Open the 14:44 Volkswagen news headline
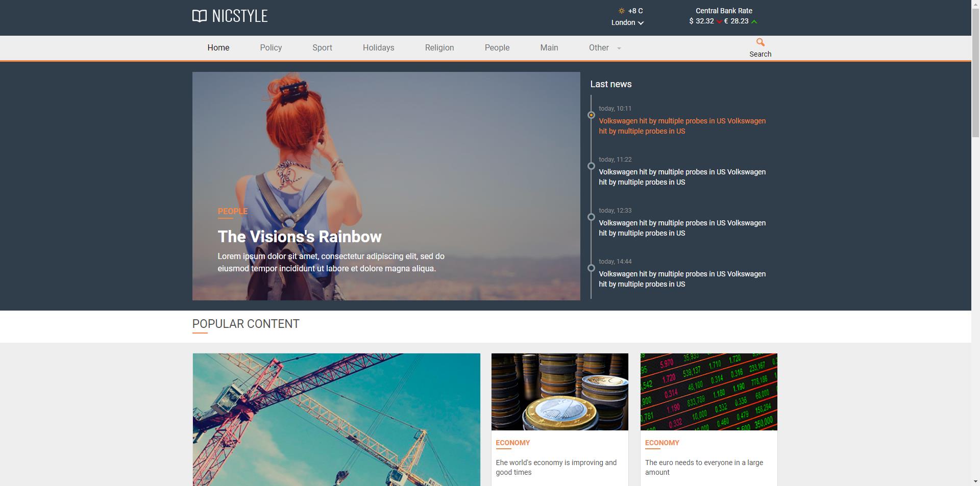 tap(682, 279)
